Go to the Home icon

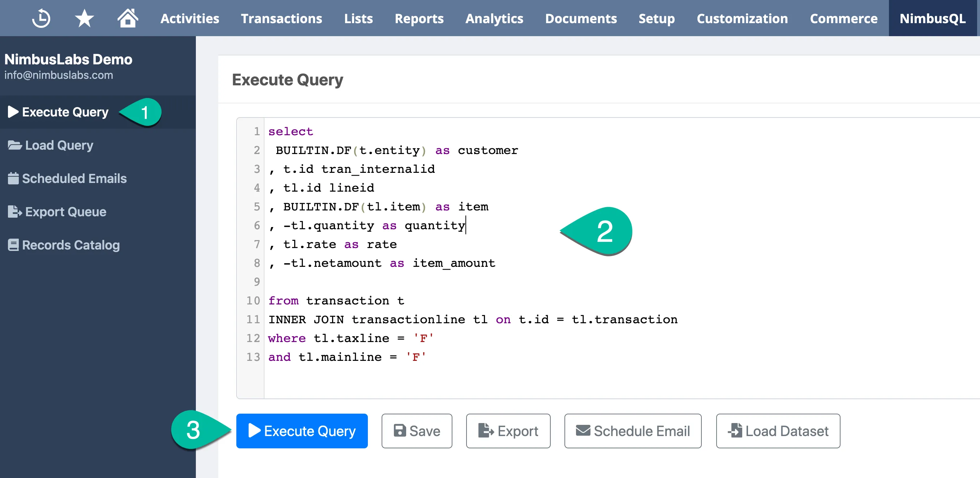click(128, 18)
